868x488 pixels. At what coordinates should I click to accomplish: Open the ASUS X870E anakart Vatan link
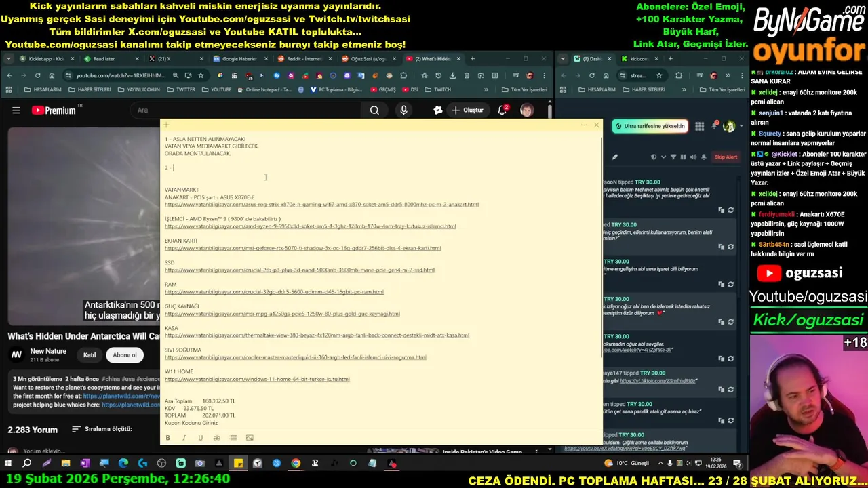point(321,205)
